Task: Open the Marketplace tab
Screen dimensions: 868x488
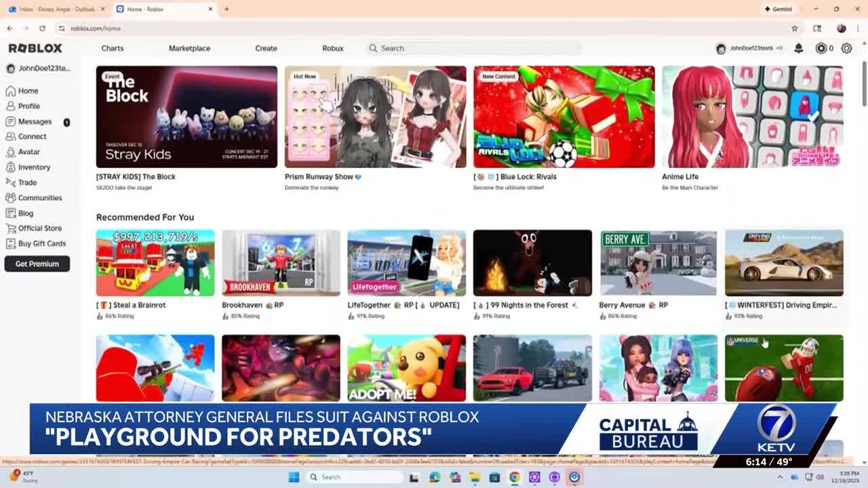Action: pyautogui.click(x=189, y=48)
